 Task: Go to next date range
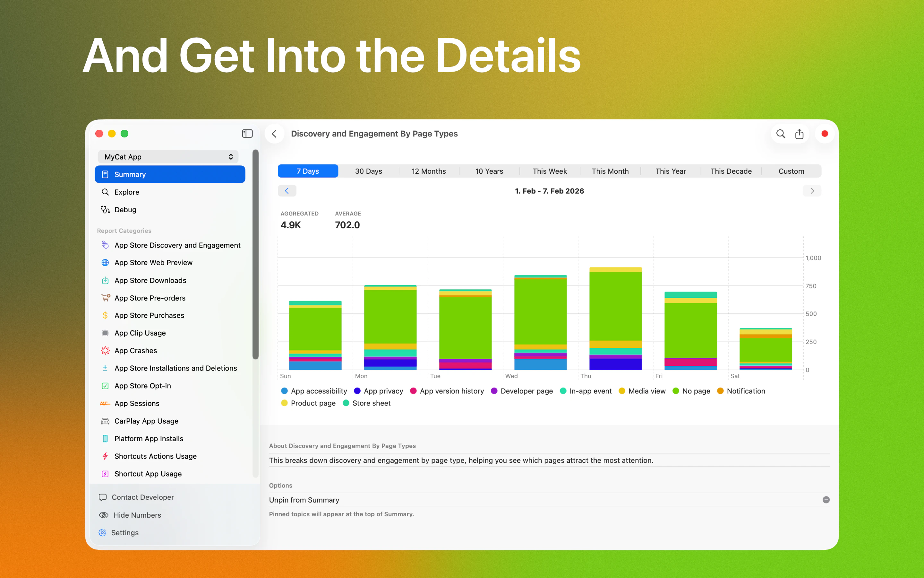pyautogui.click(x=812, y=191)
